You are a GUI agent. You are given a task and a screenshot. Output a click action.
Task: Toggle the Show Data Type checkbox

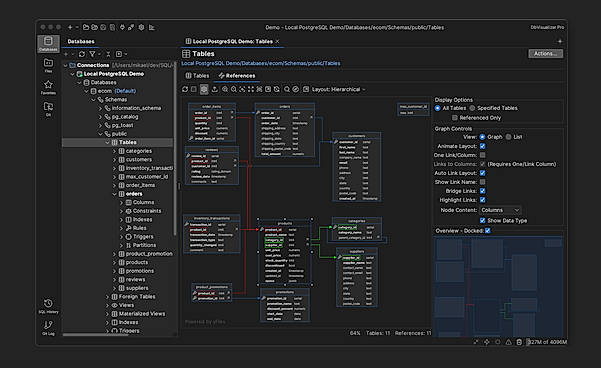[483, 220]
